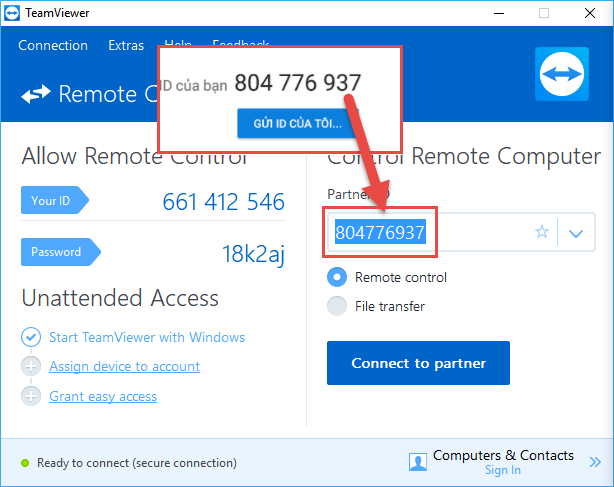This screenshot has width=614, height=487.
Task: Click the Computers & Contacts label
Action: click(x=503, y=455)
